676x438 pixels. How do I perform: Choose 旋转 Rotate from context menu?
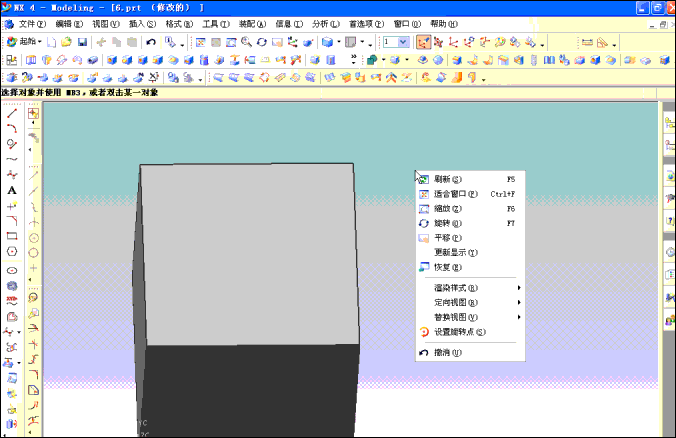[470, 223]
